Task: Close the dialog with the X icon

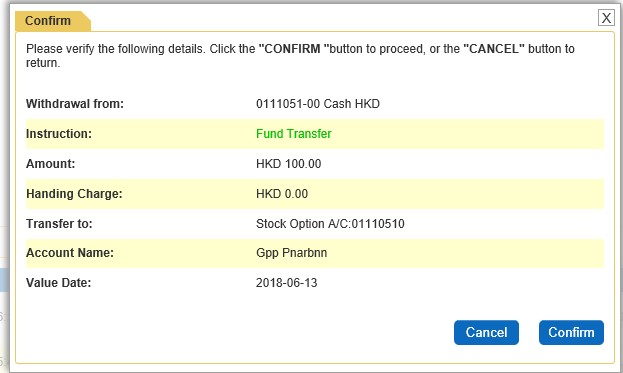Action: point(606,18)
